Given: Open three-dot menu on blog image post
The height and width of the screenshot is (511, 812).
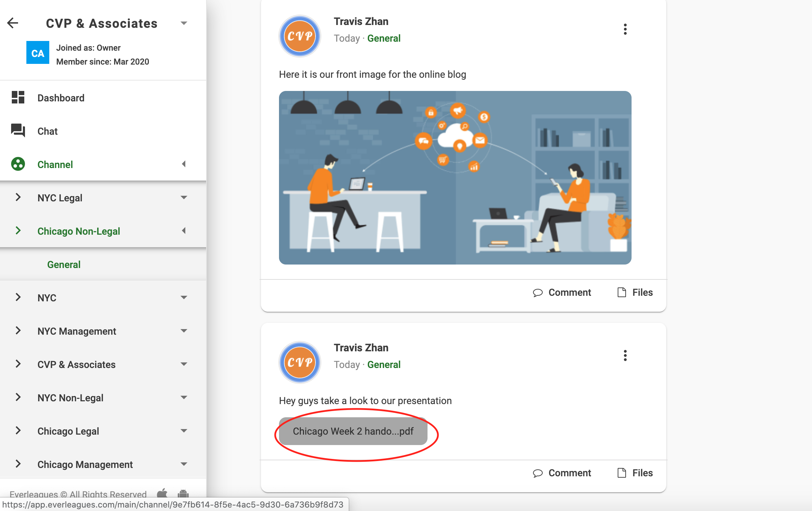Looking at the screenshot, I should 625,30.
